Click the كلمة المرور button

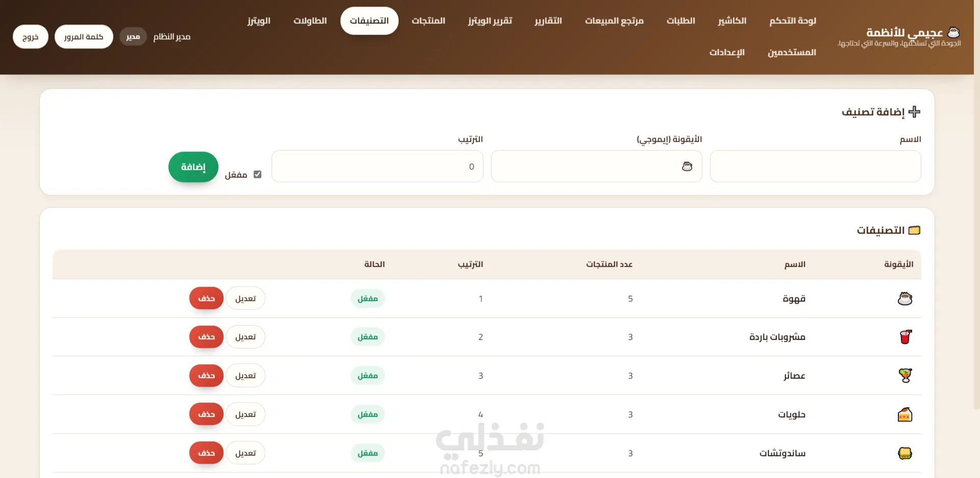pos(84,37)
